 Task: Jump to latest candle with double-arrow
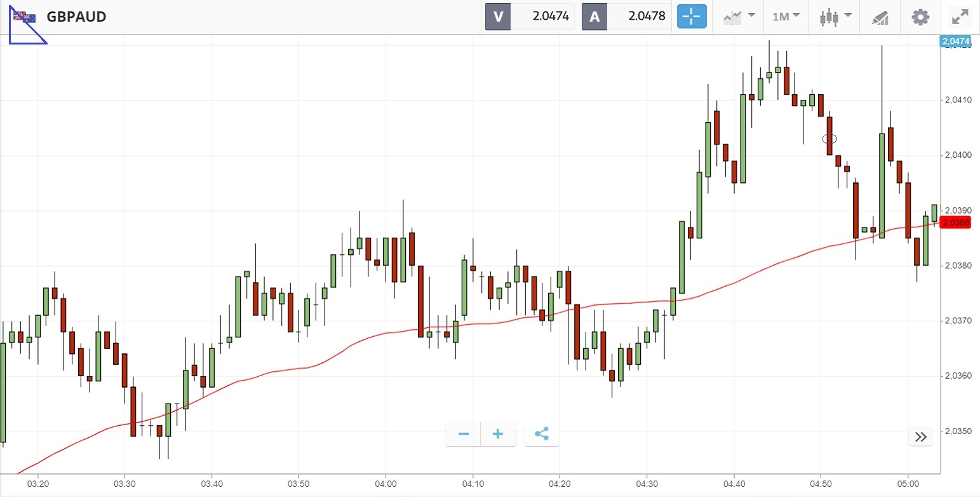click(x=921, y=437)
